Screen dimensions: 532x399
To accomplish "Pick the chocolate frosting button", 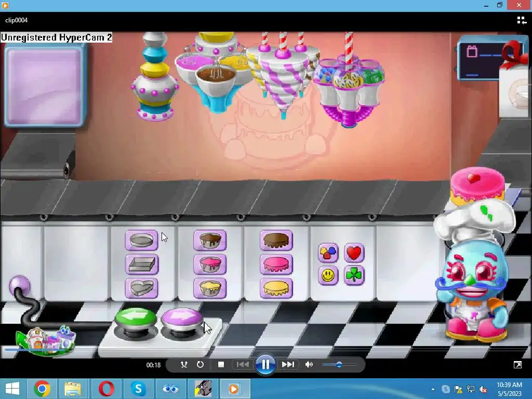I will click(276, 240).
